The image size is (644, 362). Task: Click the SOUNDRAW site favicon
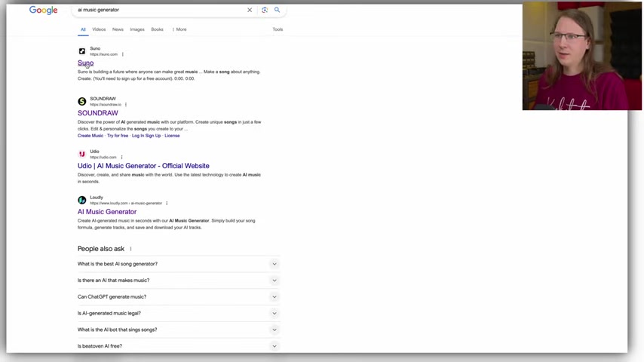82,101
